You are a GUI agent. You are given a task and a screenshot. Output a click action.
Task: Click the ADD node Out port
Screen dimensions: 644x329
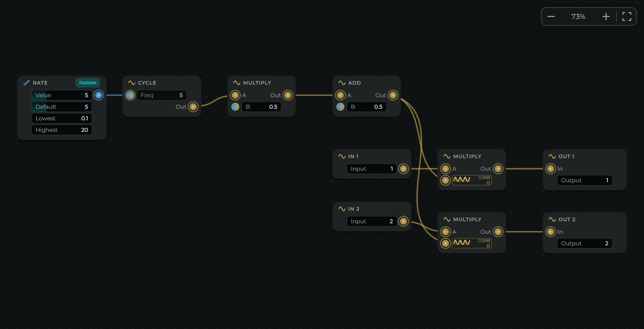tap(393, 95)
